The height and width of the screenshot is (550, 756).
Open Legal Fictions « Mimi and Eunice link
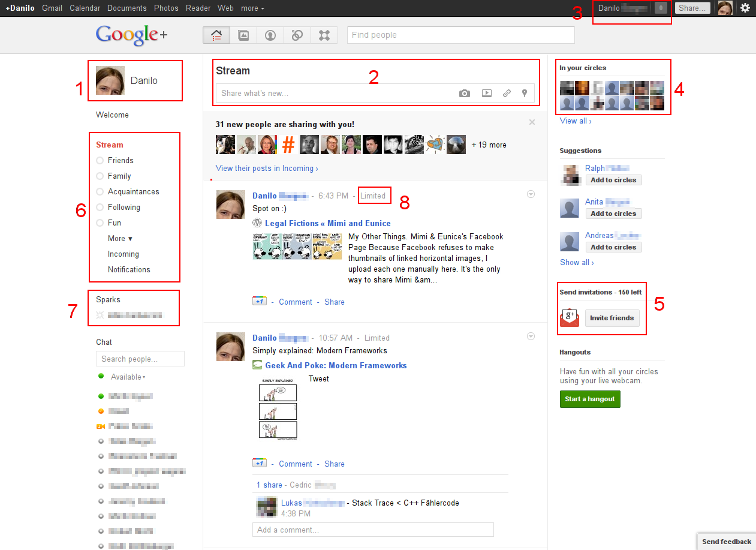pos(328,223)
